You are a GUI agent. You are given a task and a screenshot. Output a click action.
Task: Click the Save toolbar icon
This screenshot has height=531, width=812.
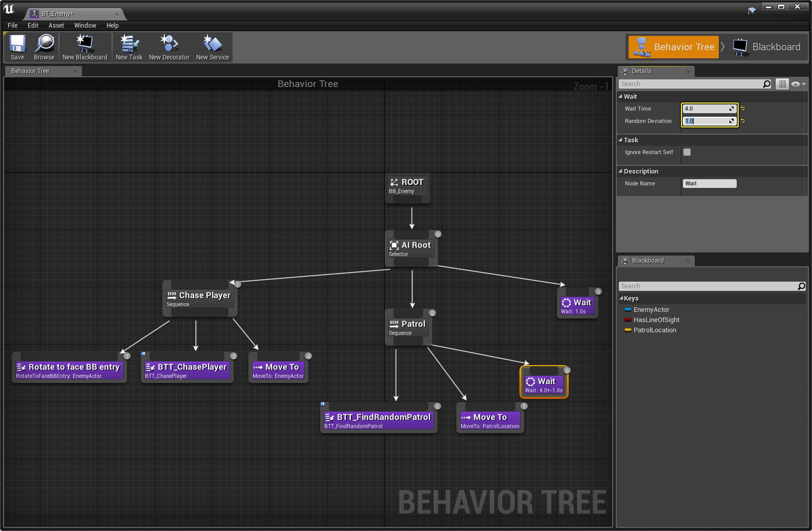[x=17, y=47]
